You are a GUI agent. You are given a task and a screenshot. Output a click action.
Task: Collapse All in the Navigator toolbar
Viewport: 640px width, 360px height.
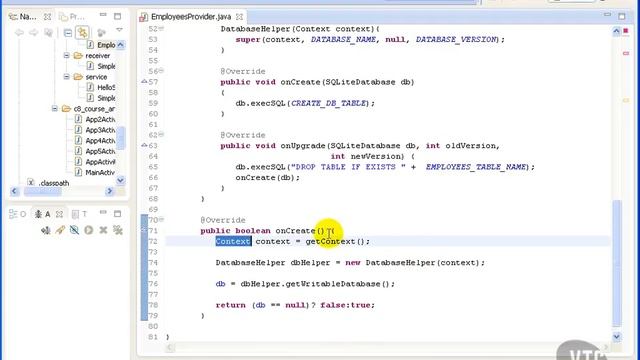tap(68, 33)
